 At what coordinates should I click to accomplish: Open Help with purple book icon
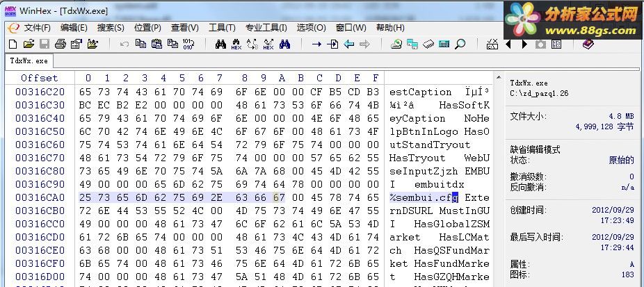pos(588,44)
